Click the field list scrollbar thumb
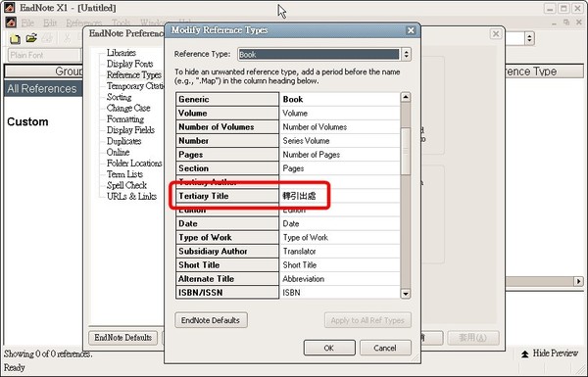588x377 pixels. [406, 151]
